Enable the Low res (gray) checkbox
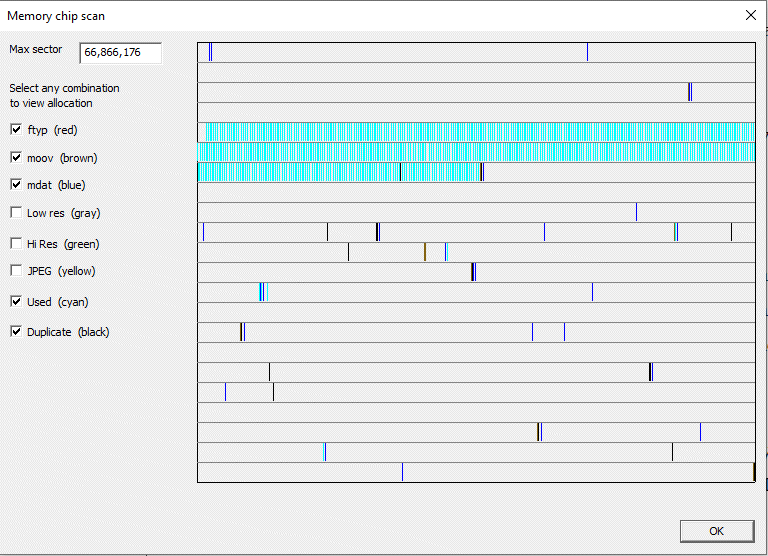768x556 pixels. coord(16,213)
